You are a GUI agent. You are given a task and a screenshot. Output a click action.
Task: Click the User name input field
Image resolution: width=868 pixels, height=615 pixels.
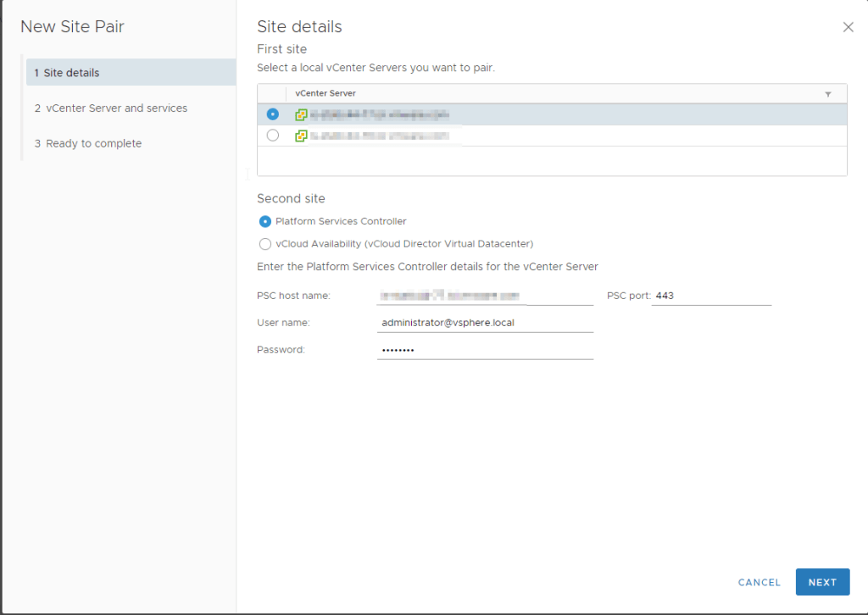point(484,323)
